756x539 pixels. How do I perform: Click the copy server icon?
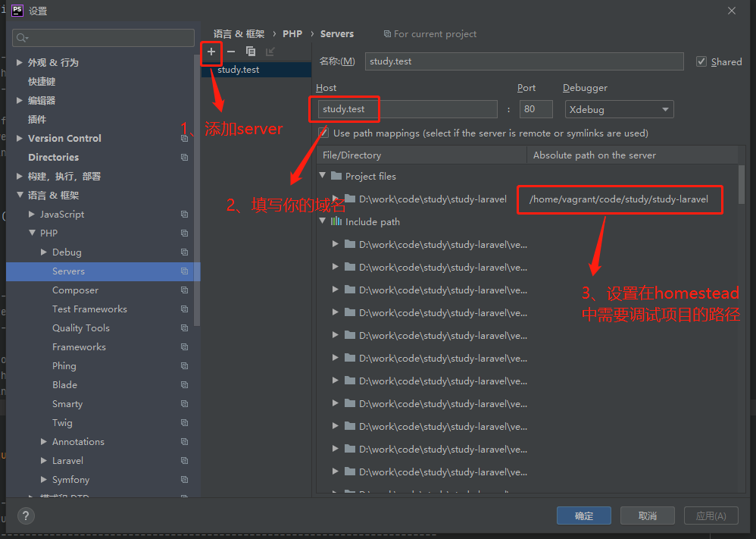point(251,52)
